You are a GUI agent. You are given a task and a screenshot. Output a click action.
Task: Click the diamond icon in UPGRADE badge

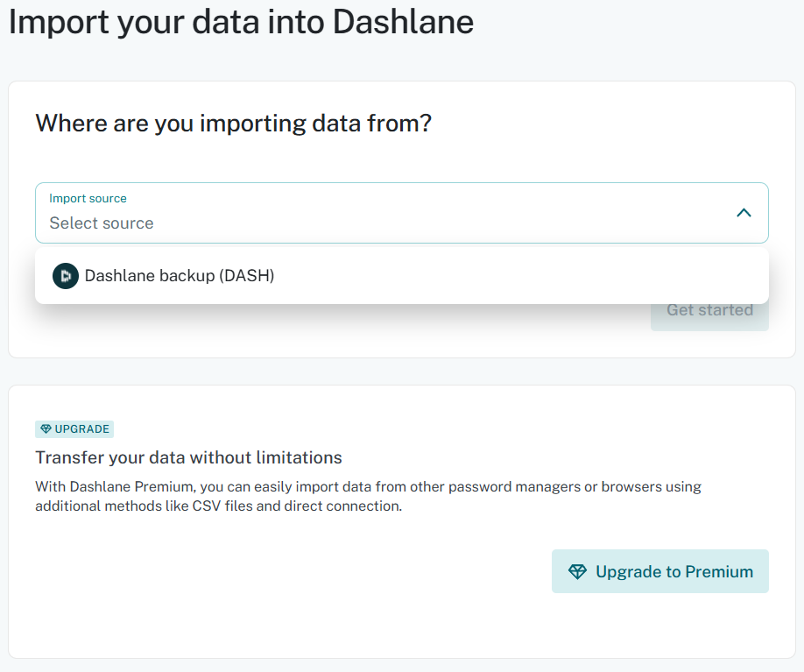[46, 429]
